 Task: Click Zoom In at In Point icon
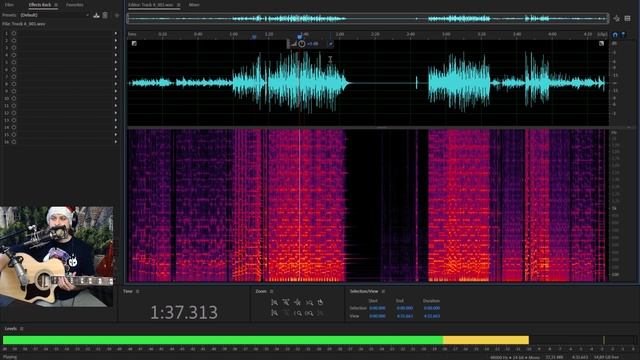coord(274,313)
